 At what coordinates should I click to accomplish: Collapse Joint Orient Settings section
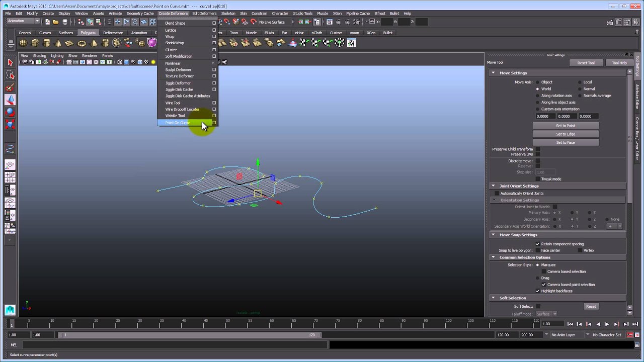point(494,186)
